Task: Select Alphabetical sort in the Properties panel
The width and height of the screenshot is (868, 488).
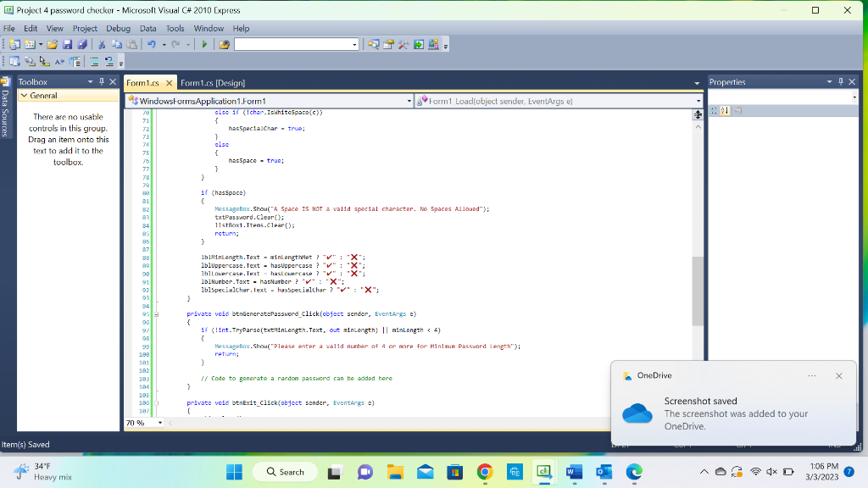Action: click(x=725, y=110)
